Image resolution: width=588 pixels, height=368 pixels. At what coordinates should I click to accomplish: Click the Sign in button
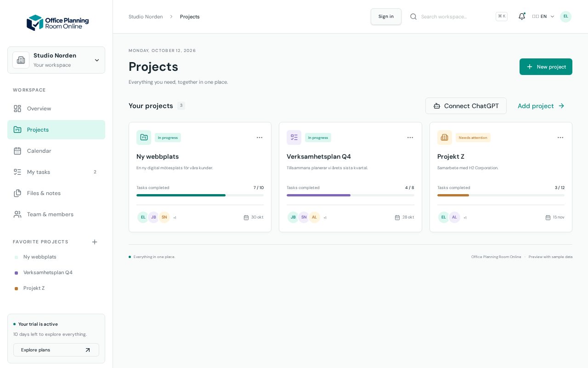point(386,17)
